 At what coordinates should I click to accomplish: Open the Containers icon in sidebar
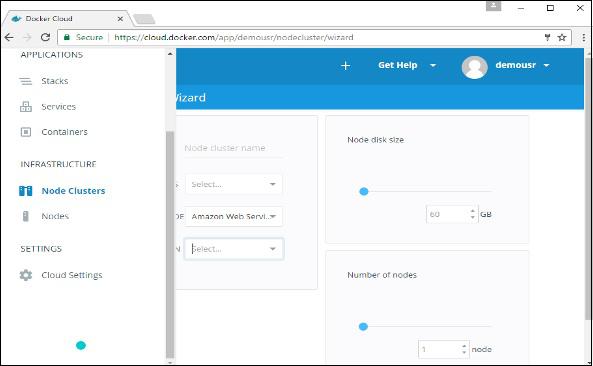(x=26, y=132)
